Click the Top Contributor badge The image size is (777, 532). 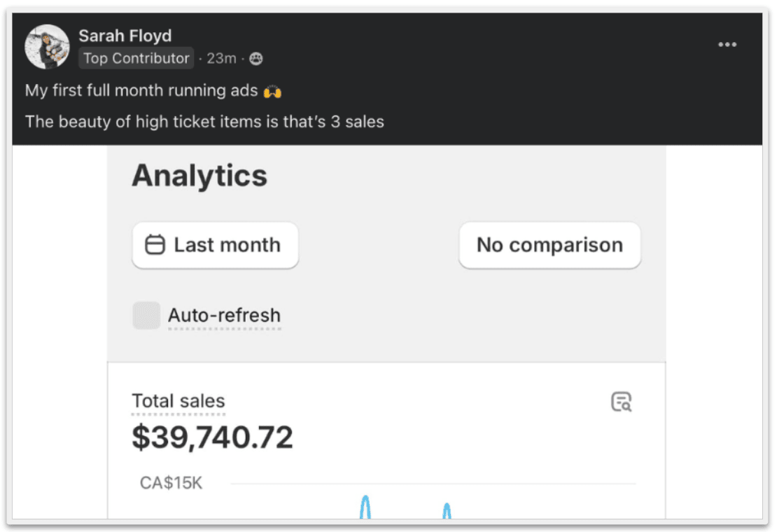(x=136, y=58)
